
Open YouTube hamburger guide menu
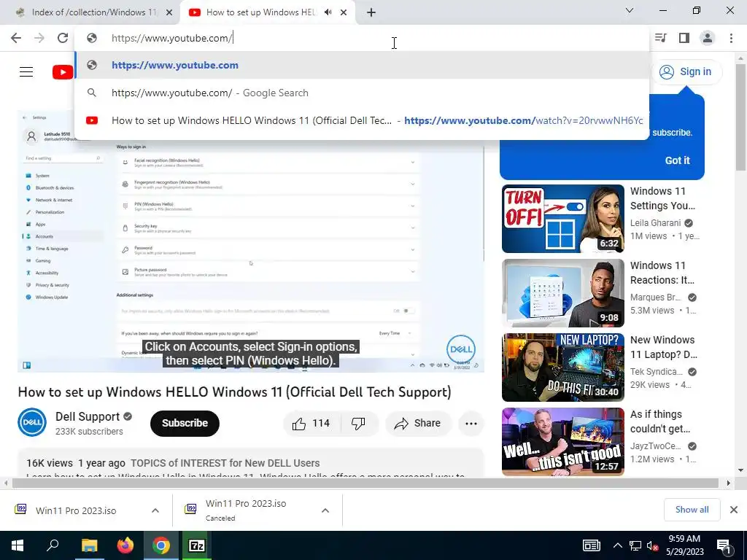pyautogui.click(x=26, y=72)
